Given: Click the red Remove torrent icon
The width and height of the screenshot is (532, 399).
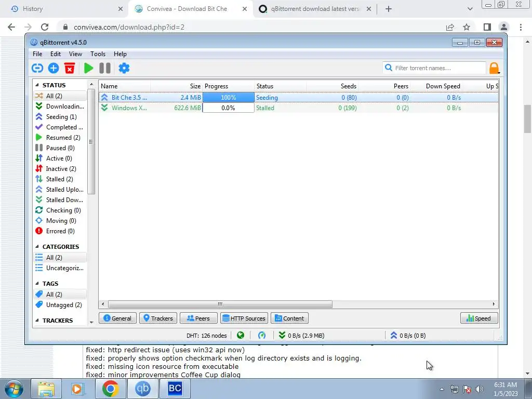Looking at the screenshot, I should 70,68.
